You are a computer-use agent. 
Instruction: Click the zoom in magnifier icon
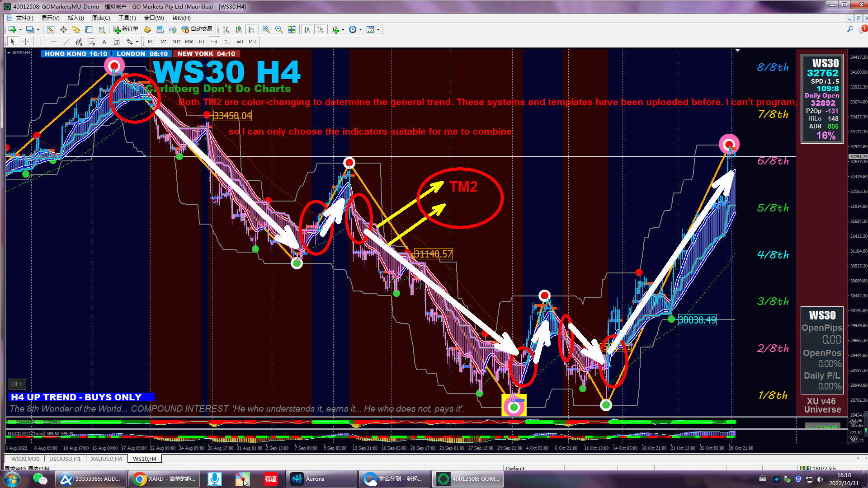266,29
